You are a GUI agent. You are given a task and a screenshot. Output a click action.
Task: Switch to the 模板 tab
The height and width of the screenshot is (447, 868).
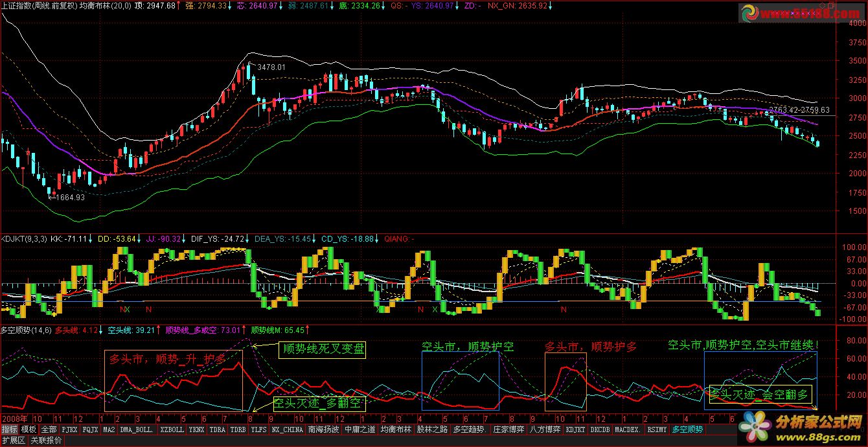(29, 430)
